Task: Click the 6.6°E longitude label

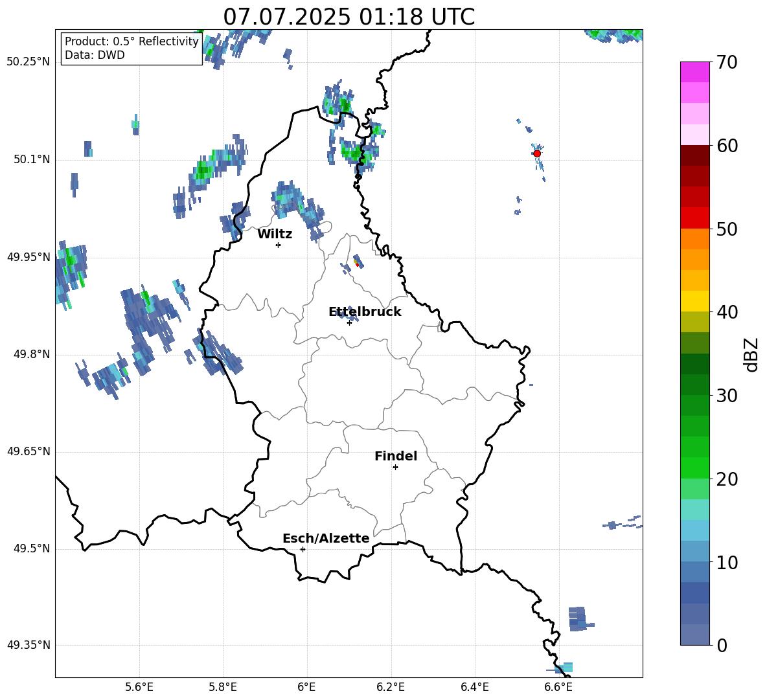Action: tap(558, 687)
